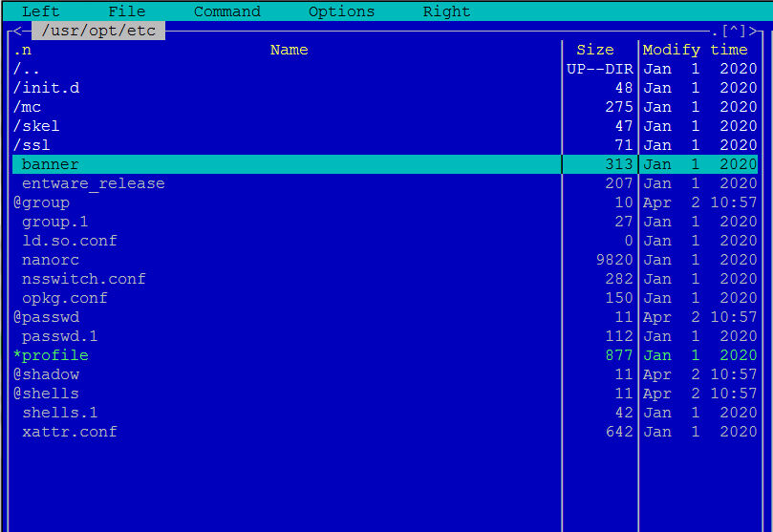
Task: Click the modify time of @group row
Action: pyautogui.click(x=699, y=202)
